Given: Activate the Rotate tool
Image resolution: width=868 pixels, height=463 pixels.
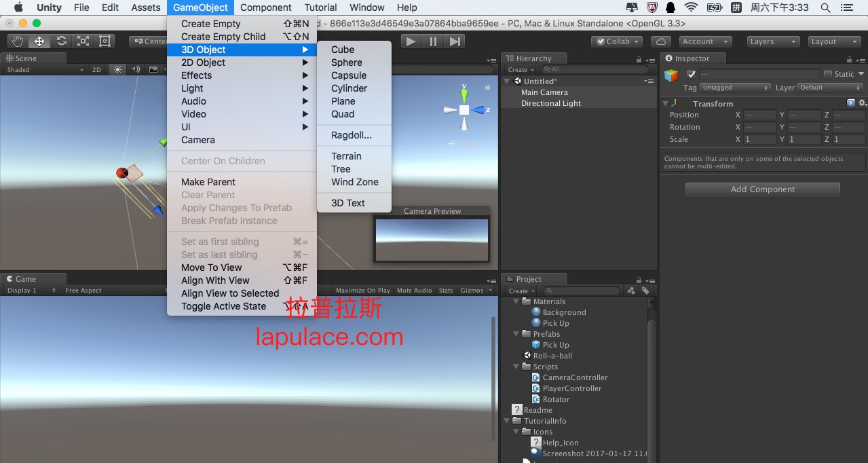Looking at the screenshot, I should (61, 41).
